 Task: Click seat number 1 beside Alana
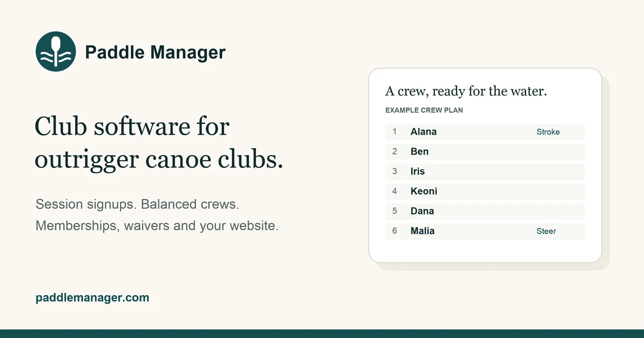coord(394,132)
